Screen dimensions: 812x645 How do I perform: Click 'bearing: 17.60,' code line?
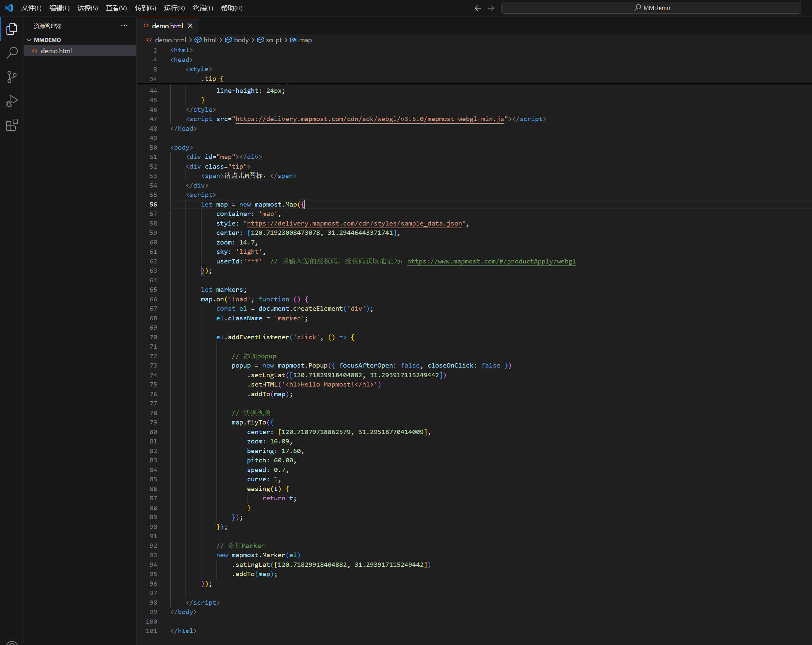(275, 451)
